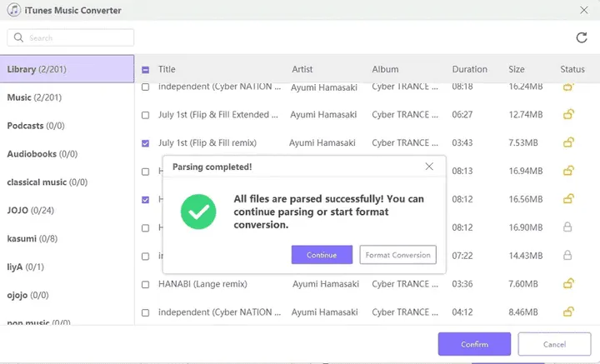The height and width of the screenshot is (364, 600).
Task: Click into the Search input field
Action: pyautogui.click(x=79, y=38)
